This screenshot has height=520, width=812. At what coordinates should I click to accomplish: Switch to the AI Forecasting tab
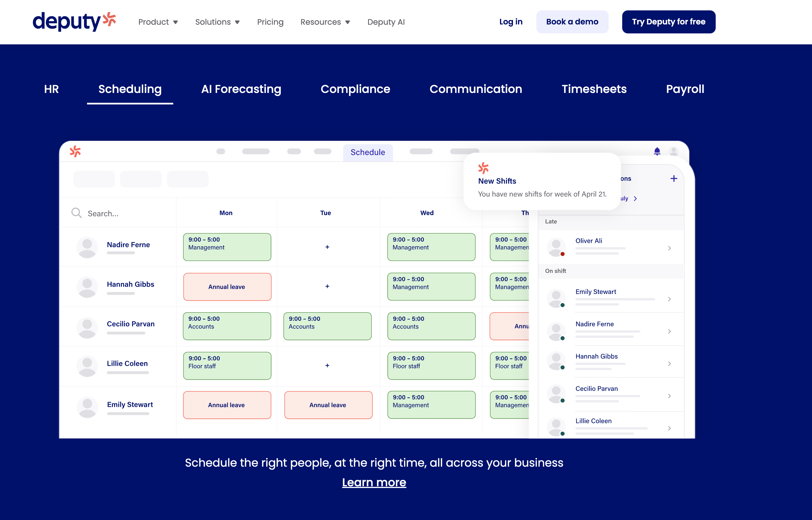(x=241, y=89)
